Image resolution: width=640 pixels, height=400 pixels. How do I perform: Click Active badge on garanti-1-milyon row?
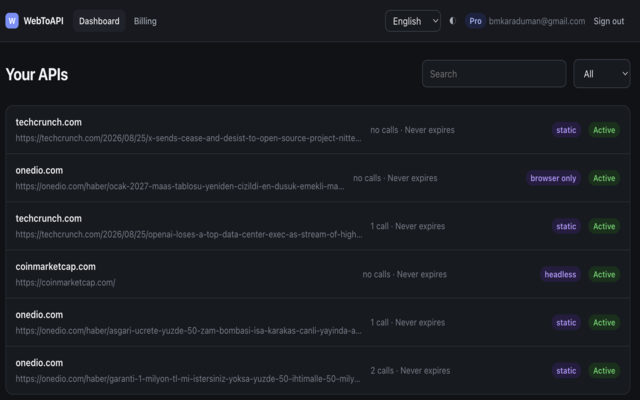(x=604, y=371)
